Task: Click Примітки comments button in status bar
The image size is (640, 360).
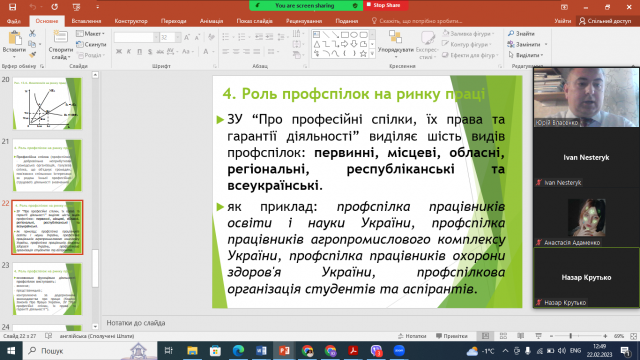Action: [x=452, y=336]
